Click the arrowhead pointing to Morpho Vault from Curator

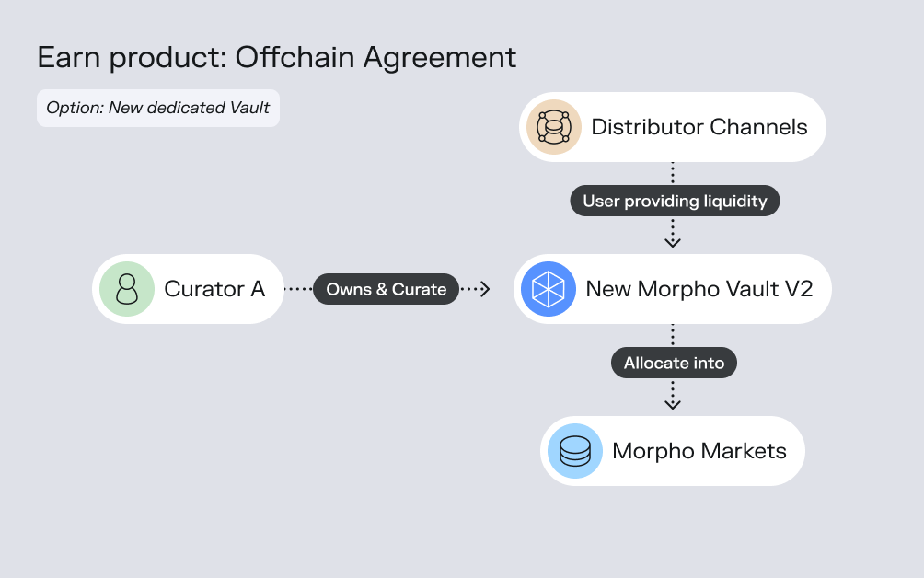[485, 289]
